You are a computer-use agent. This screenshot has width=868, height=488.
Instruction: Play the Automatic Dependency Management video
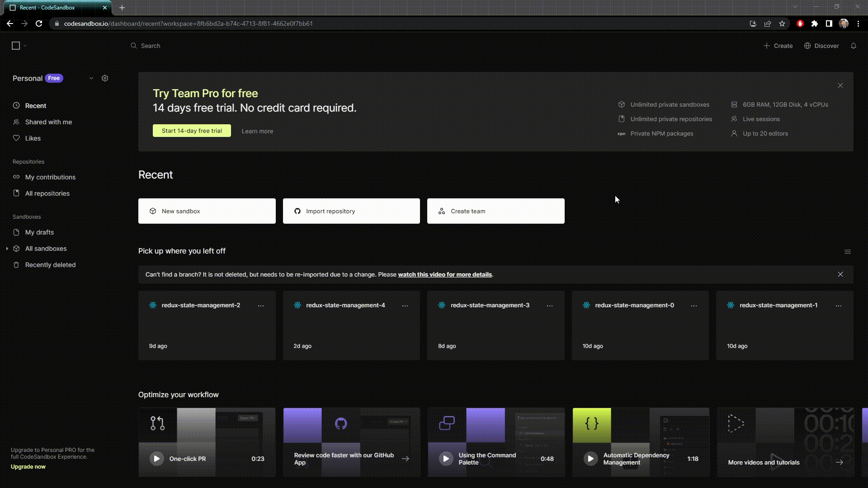coord(590,459)
